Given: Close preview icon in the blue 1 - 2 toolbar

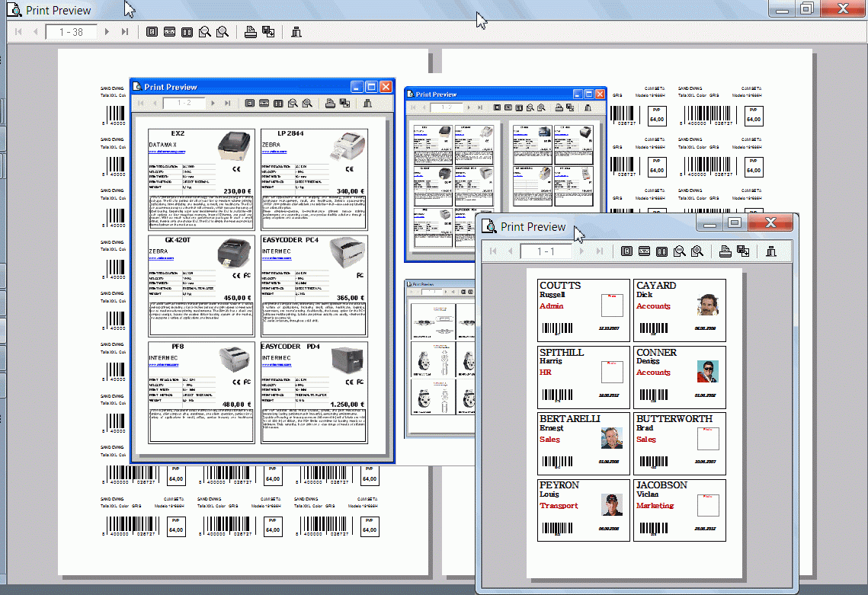Looking at the screenshot, I should pos(367,104).
